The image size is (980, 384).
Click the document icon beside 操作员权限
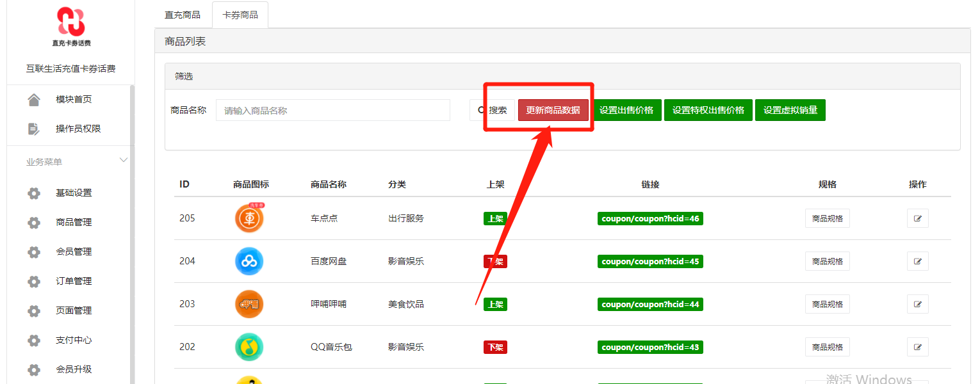pyautogui.click(x=34, y=129)
